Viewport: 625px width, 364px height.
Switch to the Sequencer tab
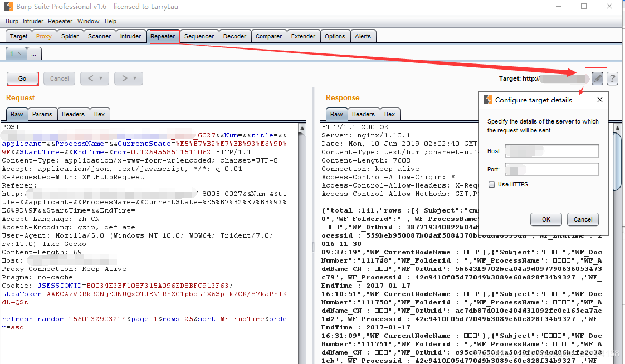tap(199, 36)
